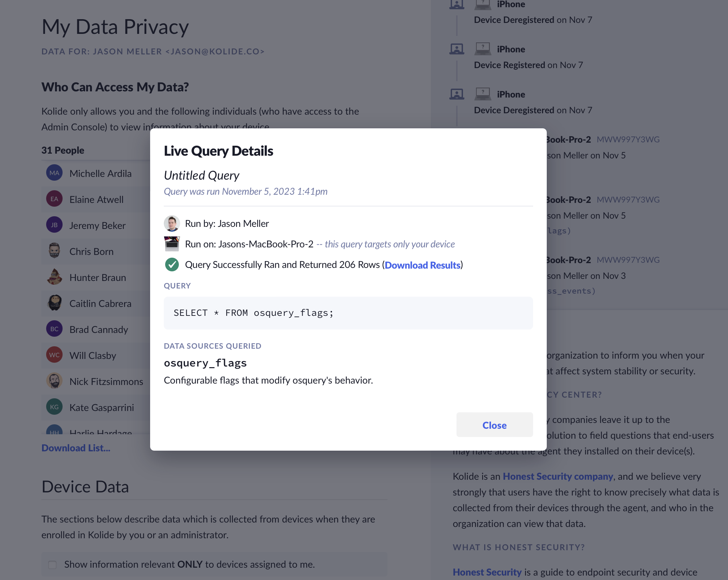This screenshot has width=728, height=580.
Task: Click the green success checkmark icon
Action: click(x=172, y=265)
